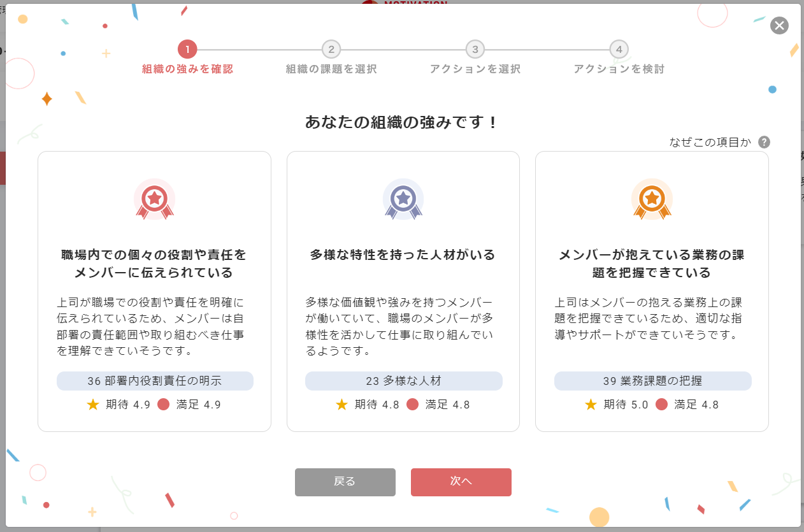Screen dimensions: 804x532
Task: Select the 36 部署内役割責任の明示 tag
Action: click(155, 381)
